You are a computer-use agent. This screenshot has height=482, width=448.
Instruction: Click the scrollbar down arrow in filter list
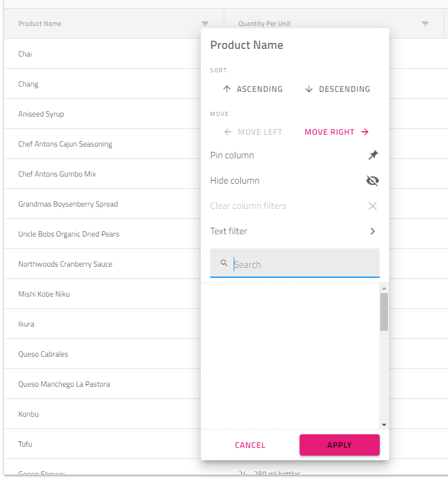click(x=384, y=424)
